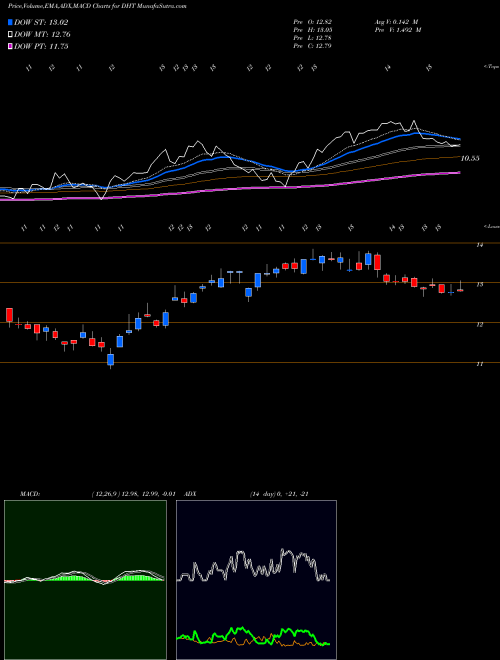Click the blue DOW ST legend swatch

coord(10,22)
